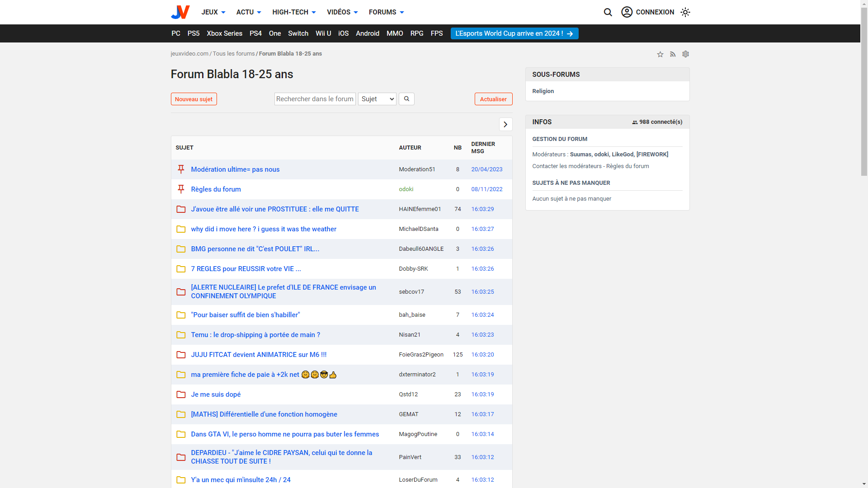Viewport: 868px width, 488px height.
Task: Click red folder icon of 'Je me suis dopé'
Action: [181, 394]
